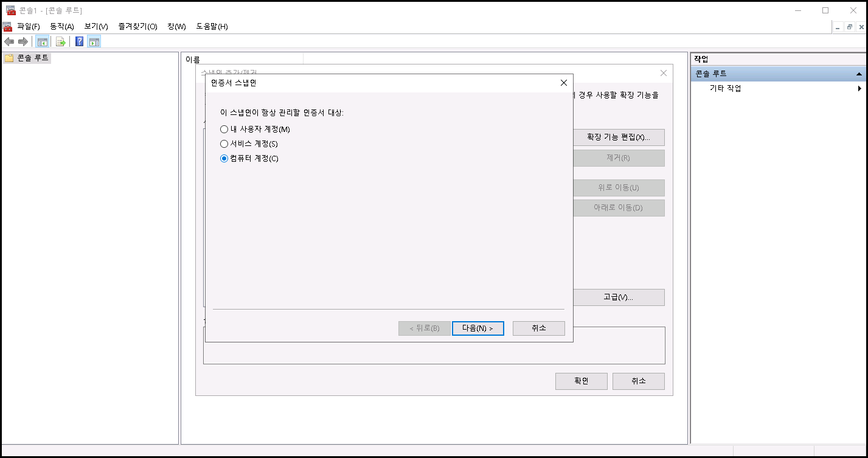The width and height of the screenshot is (868, 458).
Task: Expand the 기타 작업 submenu arrow
Action: click(x=859, y=89)
